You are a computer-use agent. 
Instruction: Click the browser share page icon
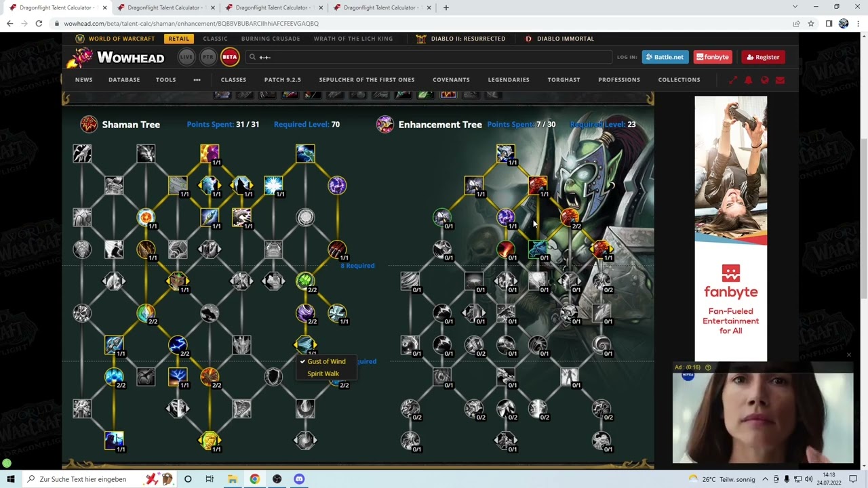point(796,23)
